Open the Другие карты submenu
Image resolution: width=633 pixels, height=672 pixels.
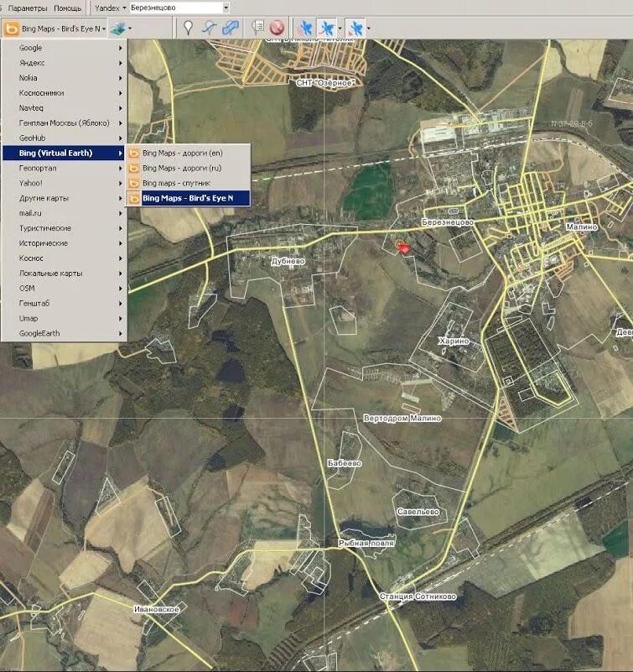65,198
